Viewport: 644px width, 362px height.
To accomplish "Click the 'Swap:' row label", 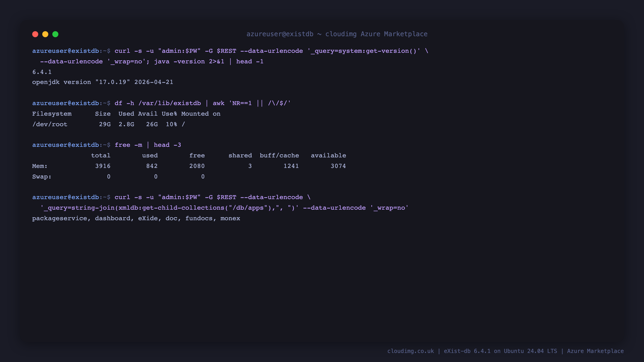I will [x=42, y=176].
